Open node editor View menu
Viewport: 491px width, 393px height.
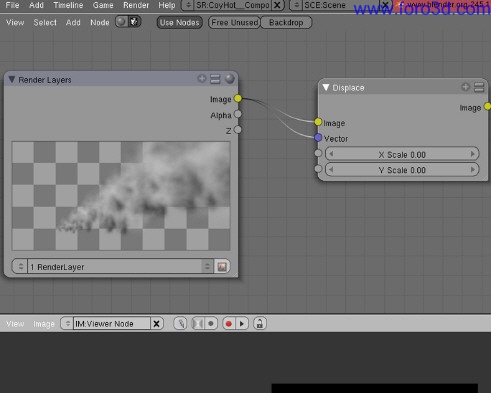[x=15, y=22]
